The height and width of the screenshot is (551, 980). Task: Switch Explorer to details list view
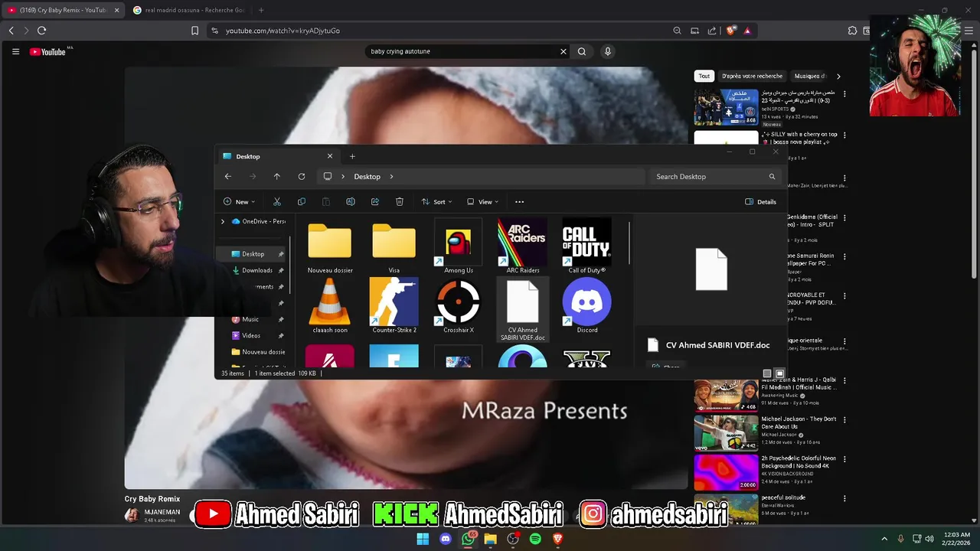767,373
